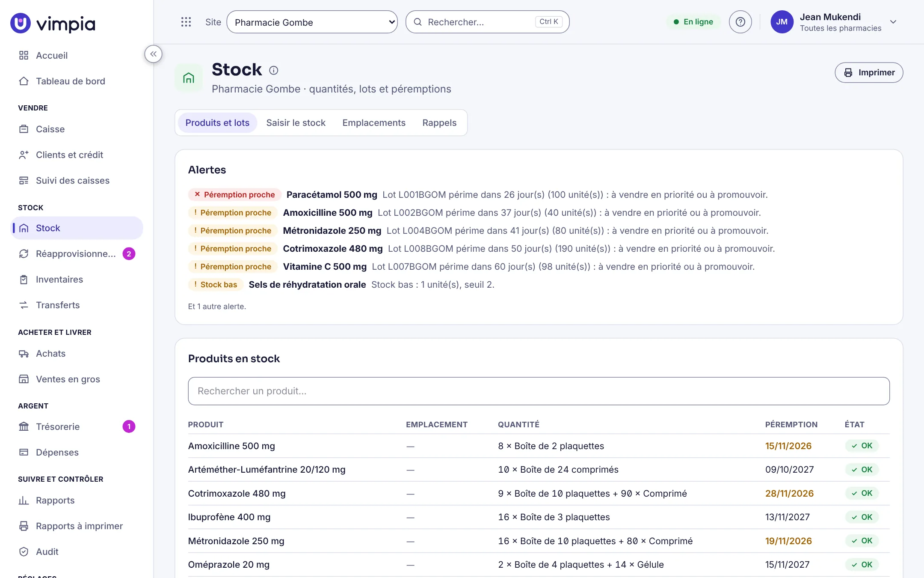Open the apps grid menu icon
Screen dimensions: 924x578
click(x=186, y=22)
